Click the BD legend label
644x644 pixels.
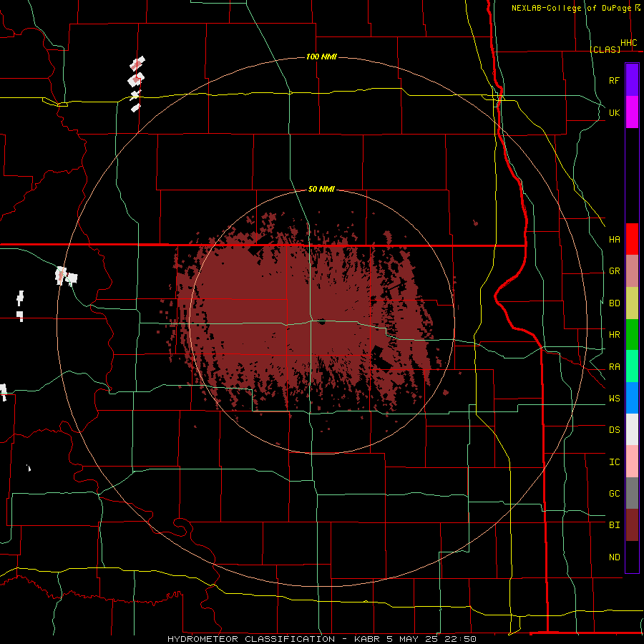(614, 303)
